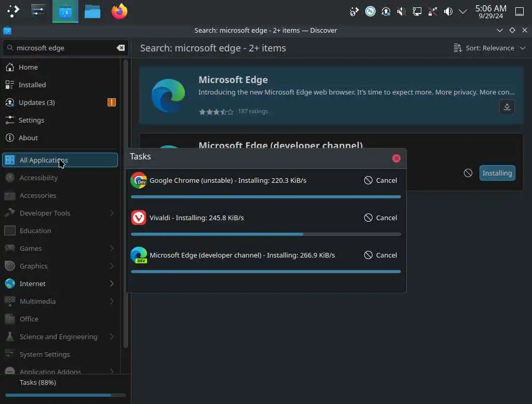Screen dimensions: 532x404
Task: Expand Developer Tools subcategories arrow
Action: [112, 213]
